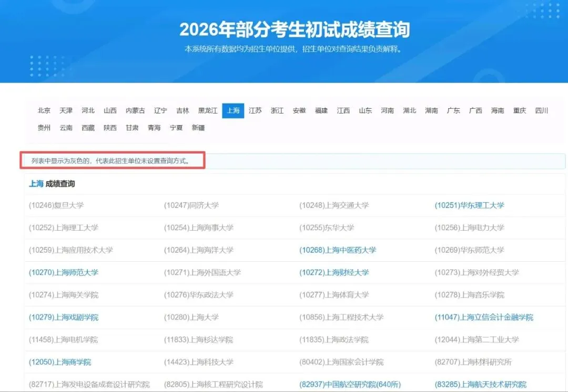The width and height of the screenshot is (568, 392).
Task: Click the (10248)上海交通大学 entry
Action: [x=334, y=205]
